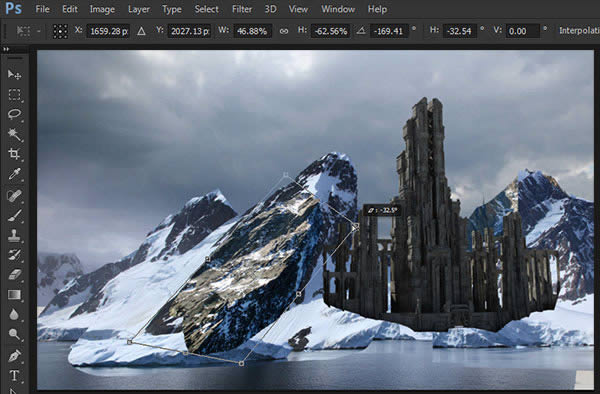Expand the tools panel with double arrows
This screenshot has width=600, height=394.
[x=6, y=49]
